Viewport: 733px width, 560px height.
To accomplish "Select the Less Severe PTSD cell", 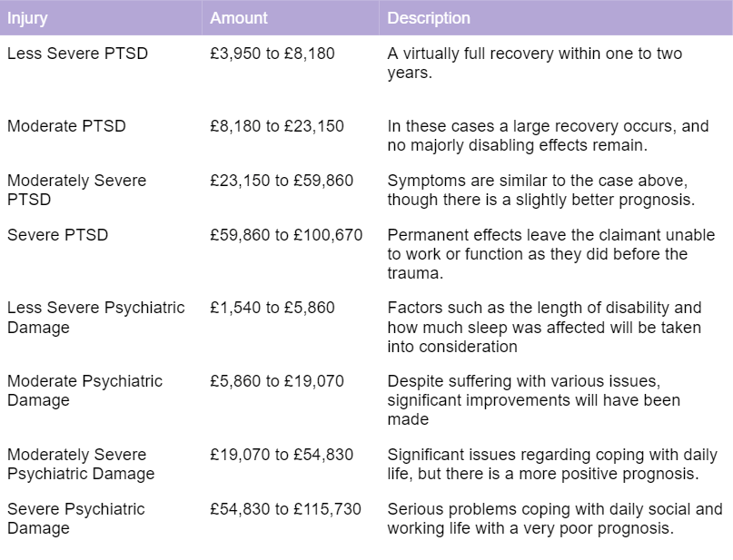I will [x=77, y=54].
